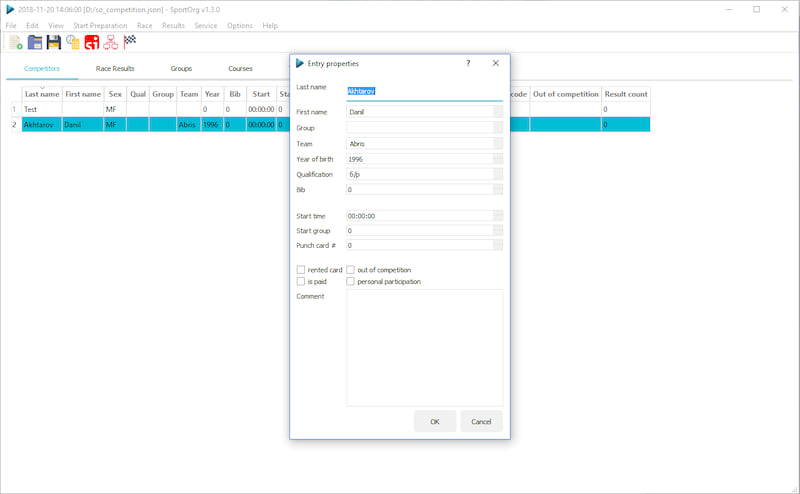Open the Team dropdown showing Abris
This screenshot has height=494, width=800.
[497, 144]
